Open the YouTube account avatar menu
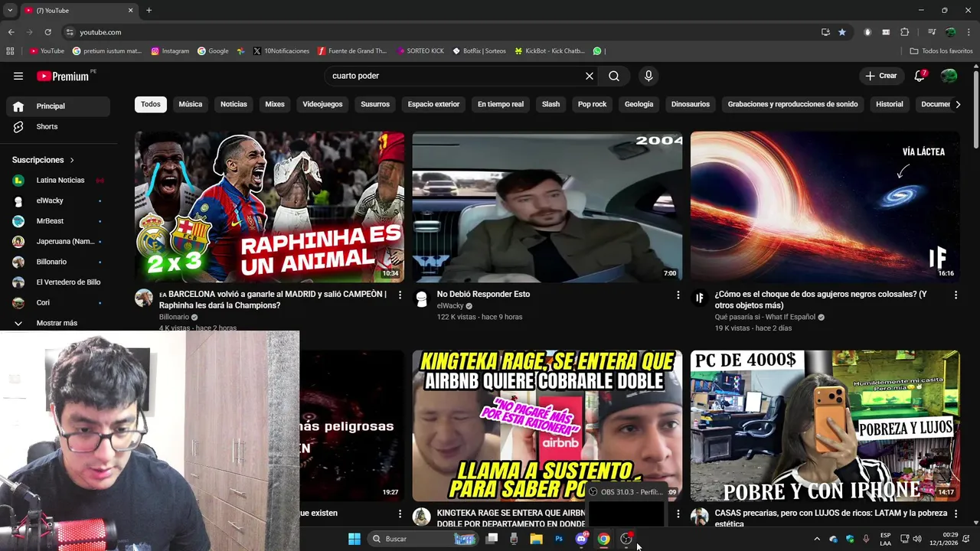This screenshot has height=551, width=980. [949, 76]
